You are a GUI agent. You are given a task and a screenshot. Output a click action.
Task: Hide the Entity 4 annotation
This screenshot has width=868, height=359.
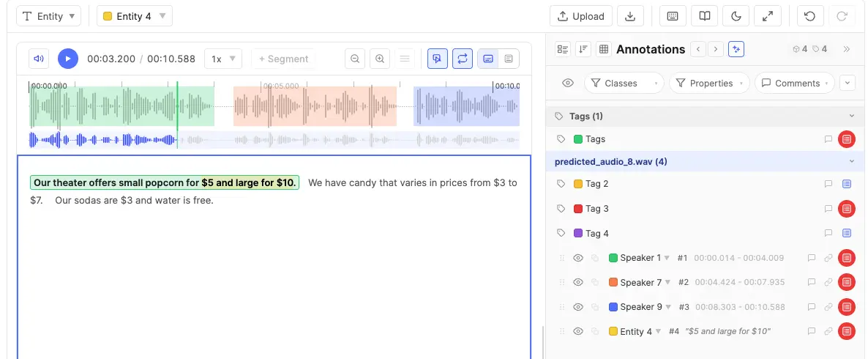(578, 331)
